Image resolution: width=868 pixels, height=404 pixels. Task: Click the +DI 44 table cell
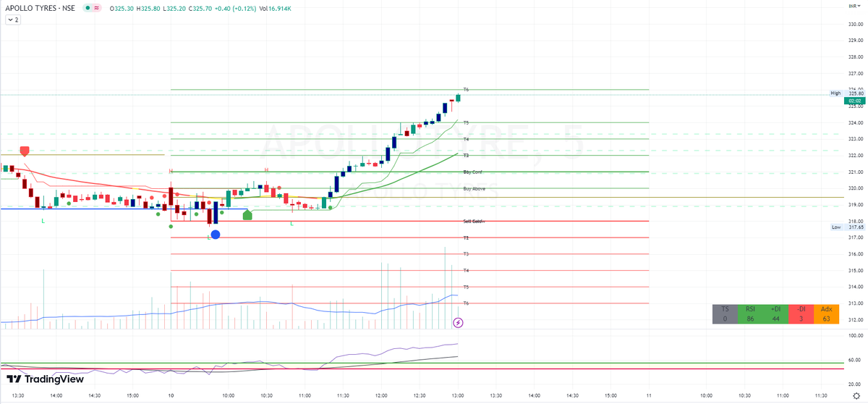pyautogui.click(x=775, y=313)
